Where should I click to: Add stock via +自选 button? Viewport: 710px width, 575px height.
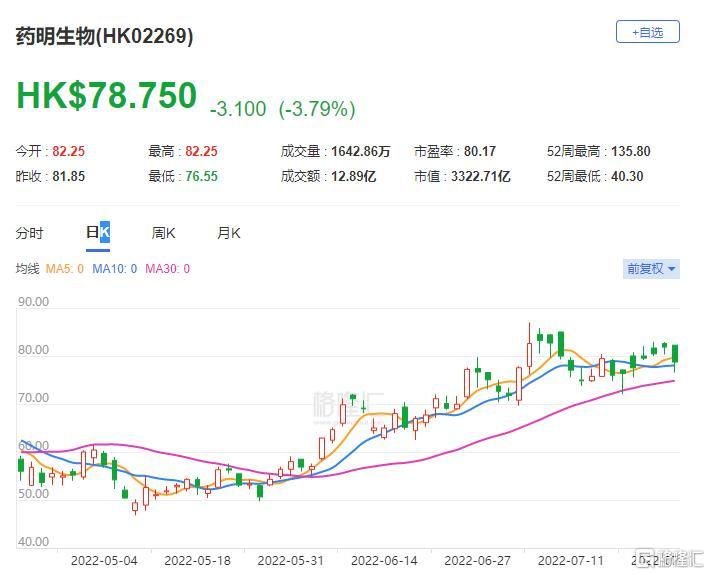pyautogui.click(x=648, y=32)
